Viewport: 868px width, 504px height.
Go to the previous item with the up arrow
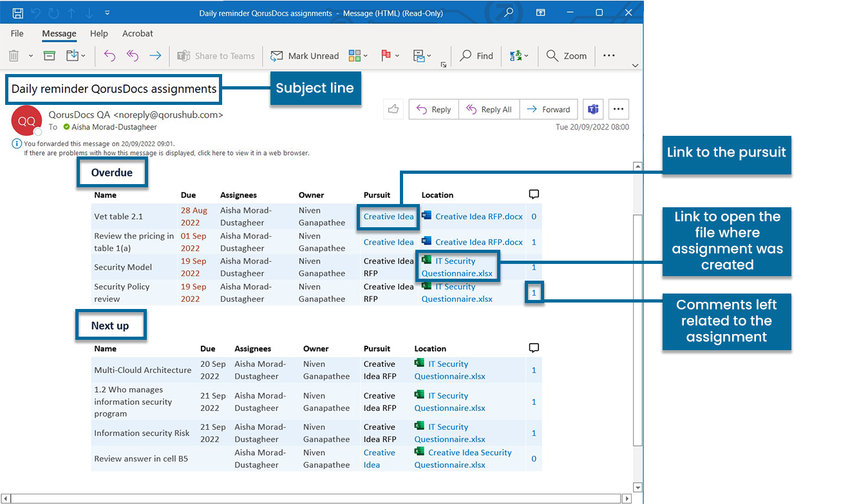point(71,13)
